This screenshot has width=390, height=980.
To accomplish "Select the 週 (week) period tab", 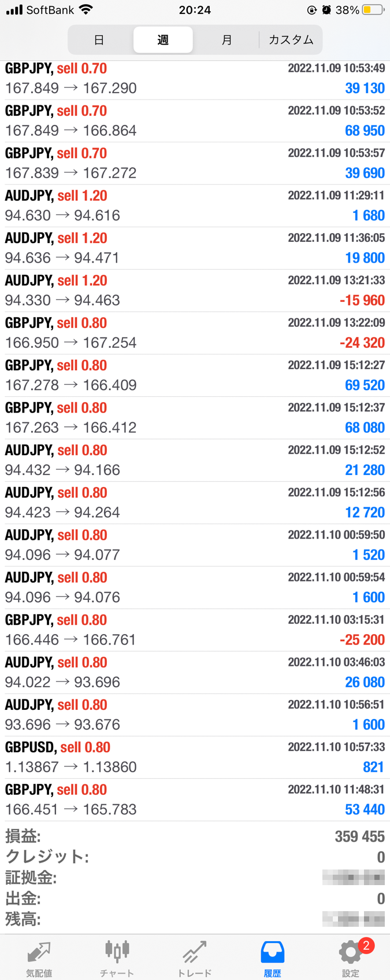I will pyautogui.click(x=163, y=40).
